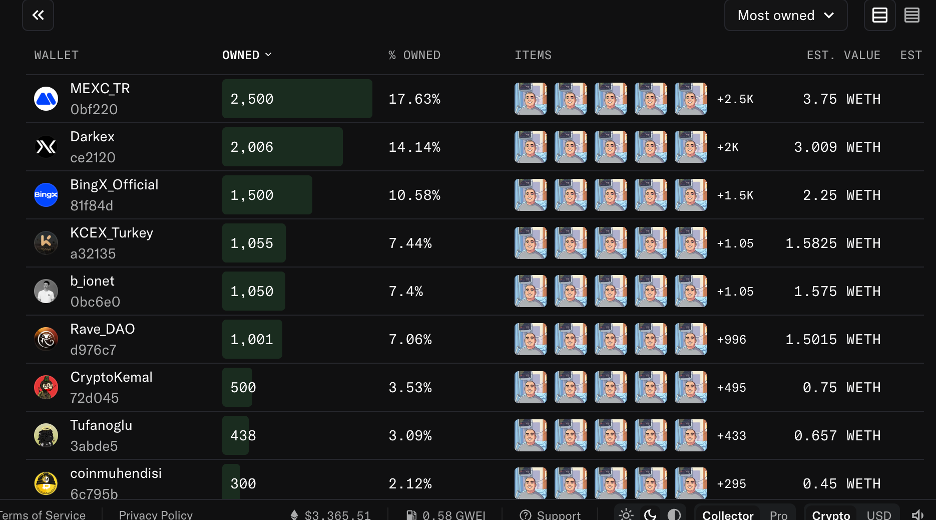Screen dimensions: 936x520
Task: Open the Most owned sort dropdown
Action: [x=785, y=15]
